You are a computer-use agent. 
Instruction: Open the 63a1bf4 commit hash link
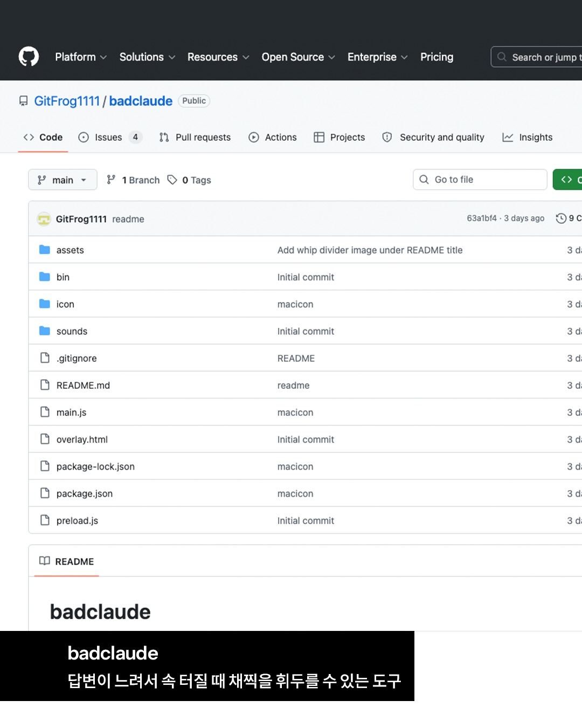click(481, 218)
